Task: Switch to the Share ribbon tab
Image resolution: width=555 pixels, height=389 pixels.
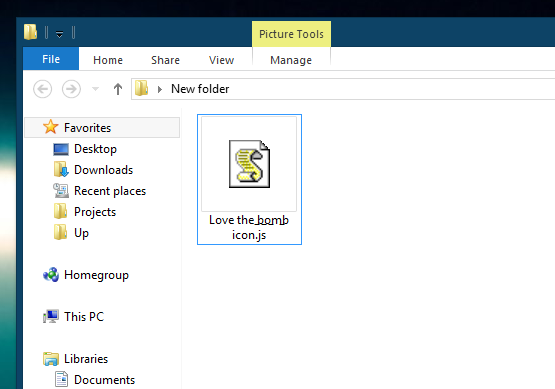Action: pyautogui.click(x=165, y=60)
